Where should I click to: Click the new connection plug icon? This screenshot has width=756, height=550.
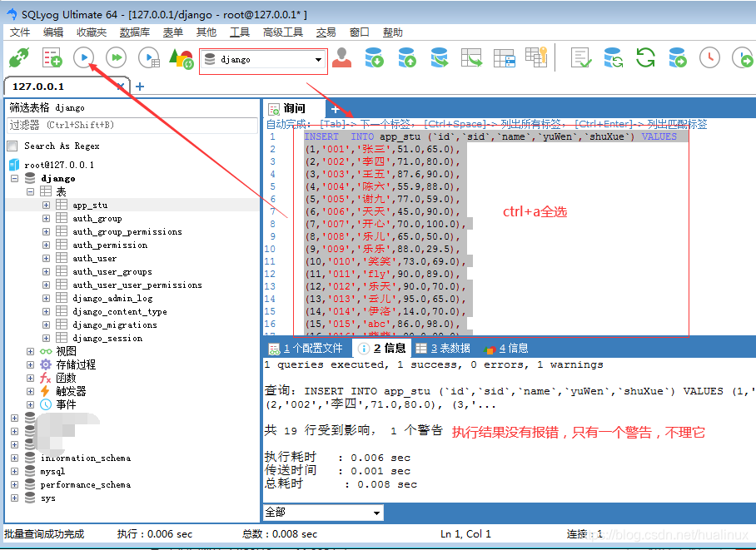pos(19,58)
